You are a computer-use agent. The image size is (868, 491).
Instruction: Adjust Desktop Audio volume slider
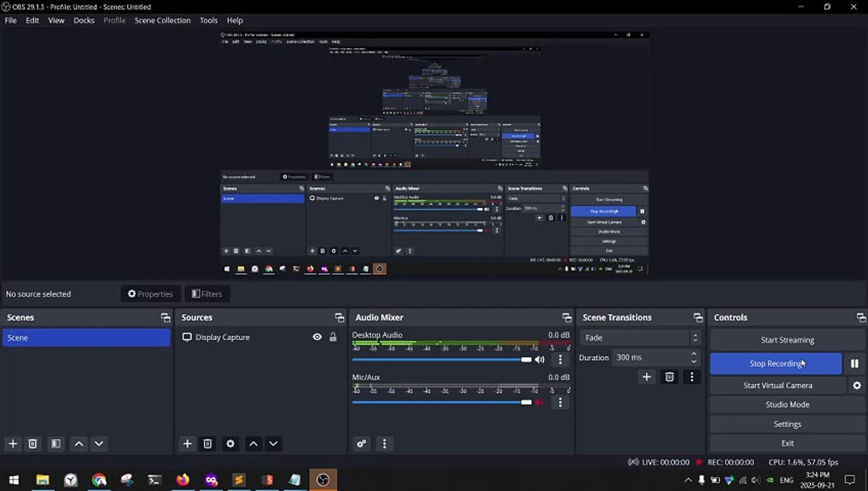pyautogui.click(x=442, y=359)
